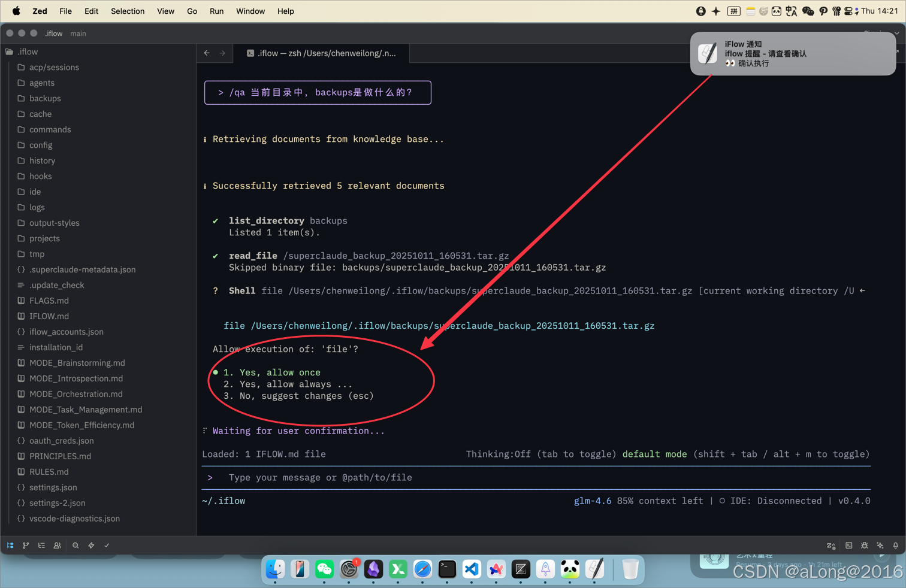The height and width of the screenshot is (588, 906).
Task: Open the Run menu
Action: (x=216, y=11)
